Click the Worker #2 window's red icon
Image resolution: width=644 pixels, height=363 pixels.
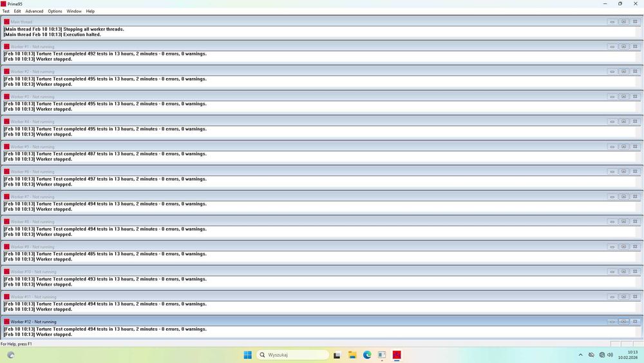pos(6,72)
